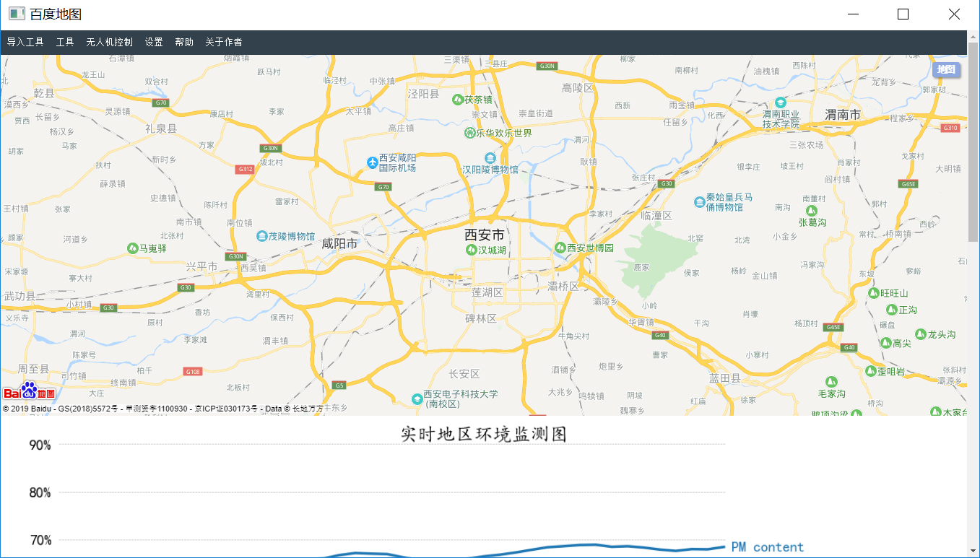Click the 乾县 county label
The width and height of the screenshot is (980, 558).
point(44,93)
